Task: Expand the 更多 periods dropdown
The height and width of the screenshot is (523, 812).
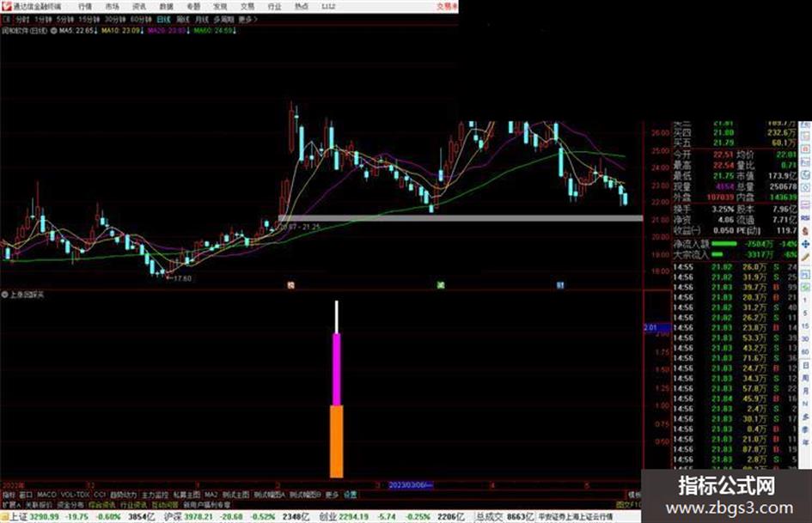Action: tap(247, 19)
